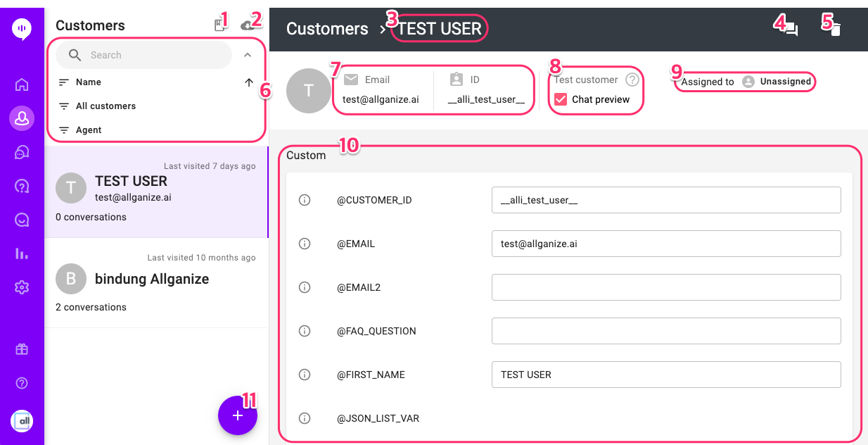Click the cloud upload customers icon
Screen dimensions: 868x445
coord(247,25)
